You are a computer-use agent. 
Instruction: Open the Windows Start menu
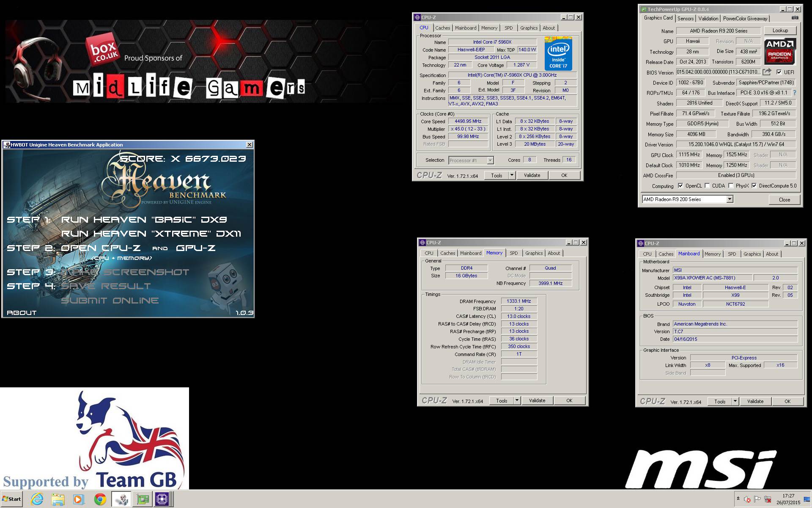11,499
